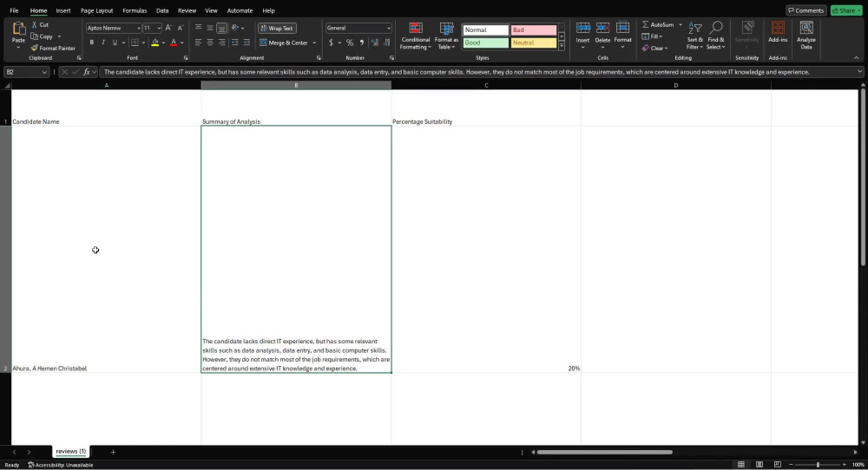Viewport: 868px width, 470px height.
Task: Open Analyze Data pane
Action: pyautogui.click(x=806, y=36)
